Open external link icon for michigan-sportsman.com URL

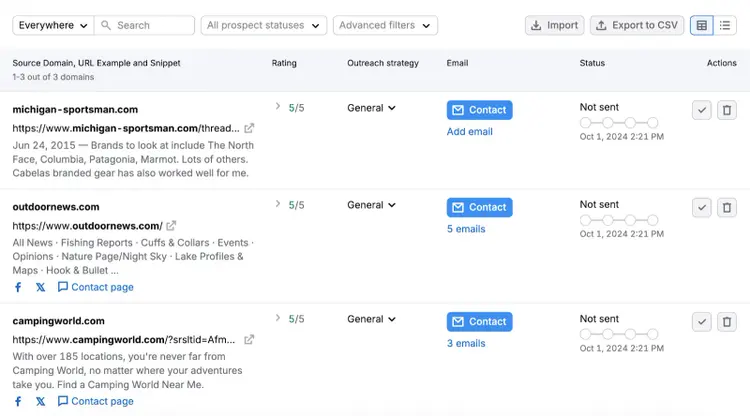tap(249, 128)
